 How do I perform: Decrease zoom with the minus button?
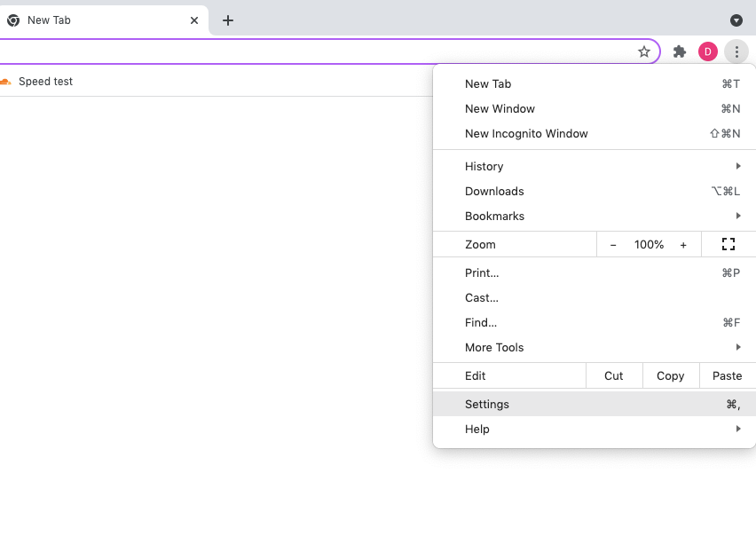click(x=613, y=245)
